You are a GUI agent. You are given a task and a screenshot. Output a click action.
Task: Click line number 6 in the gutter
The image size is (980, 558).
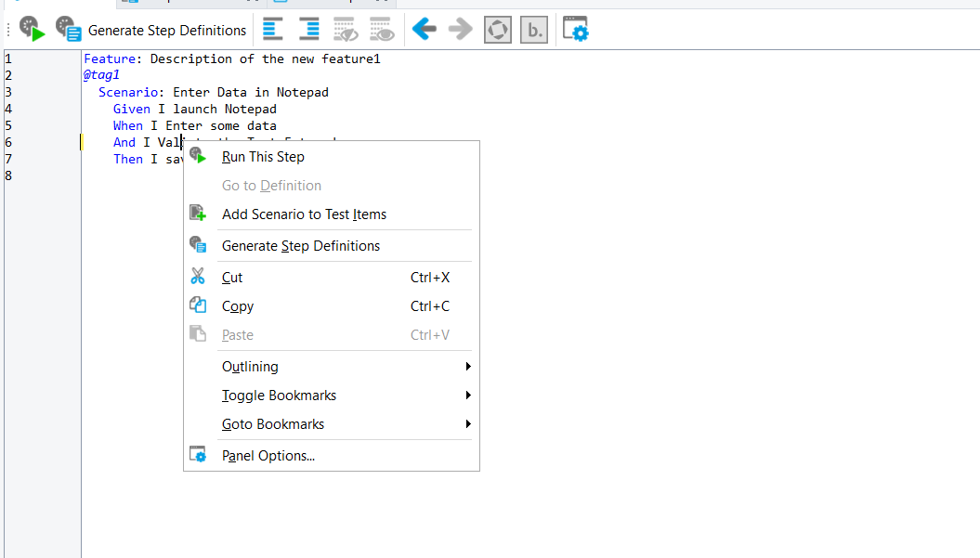click(x=8, y=141)
